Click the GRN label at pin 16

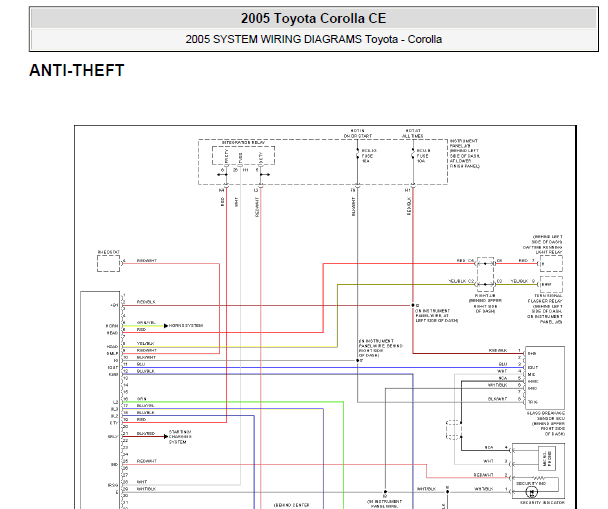[x=141, y=399]
